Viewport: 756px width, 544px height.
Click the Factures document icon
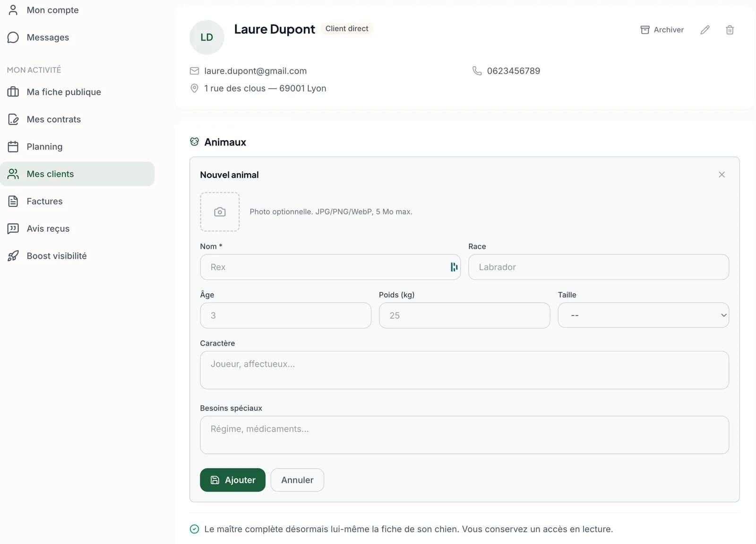tap(13, 201)
